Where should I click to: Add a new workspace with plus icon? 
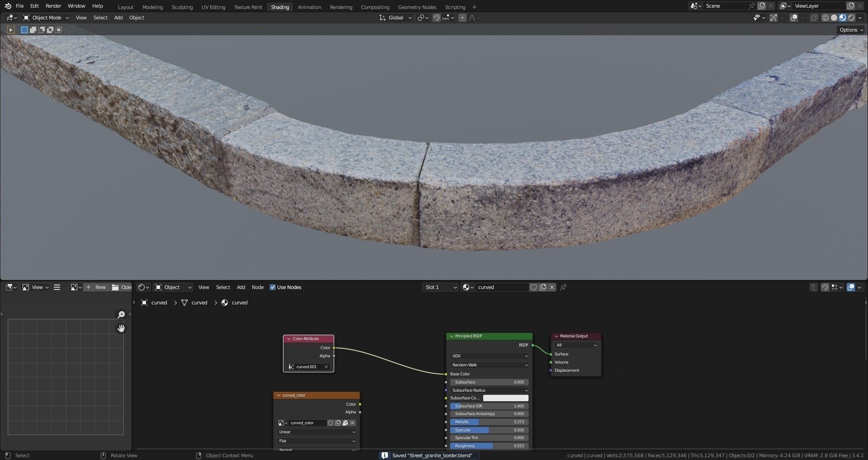(474, 7)
